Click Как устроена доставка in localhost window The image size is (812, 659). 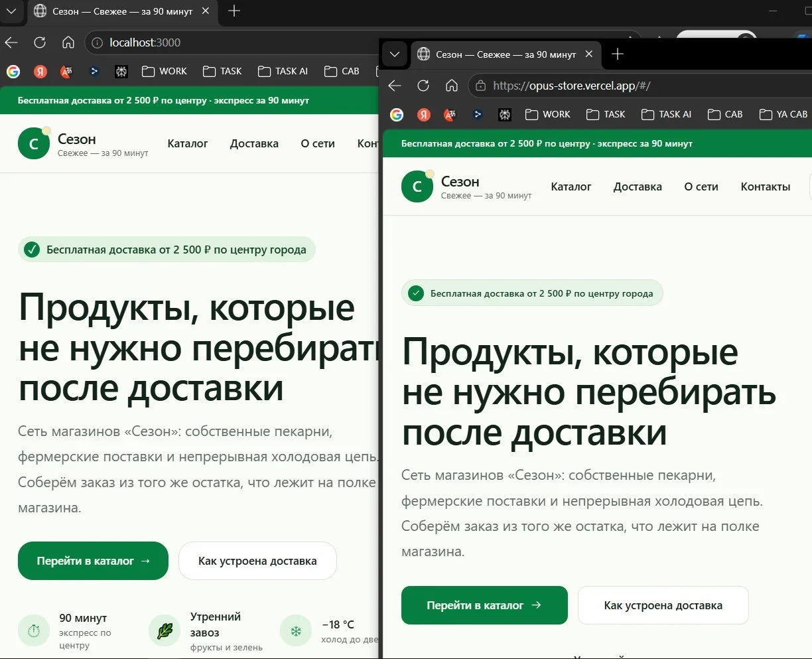(257, 561)
